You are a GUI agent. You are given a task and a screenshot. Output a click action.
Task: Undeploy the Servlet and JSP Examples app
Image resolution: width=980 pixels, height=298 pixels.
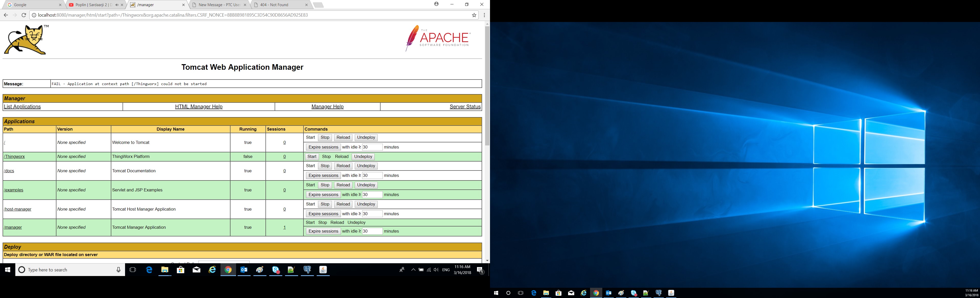click(366, 185)
